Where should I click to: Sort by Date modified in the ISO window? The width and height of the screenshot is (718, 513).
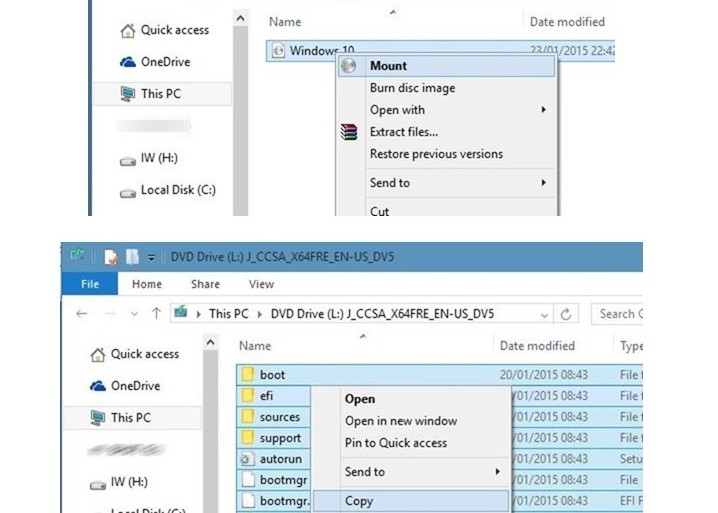point(567,22)
